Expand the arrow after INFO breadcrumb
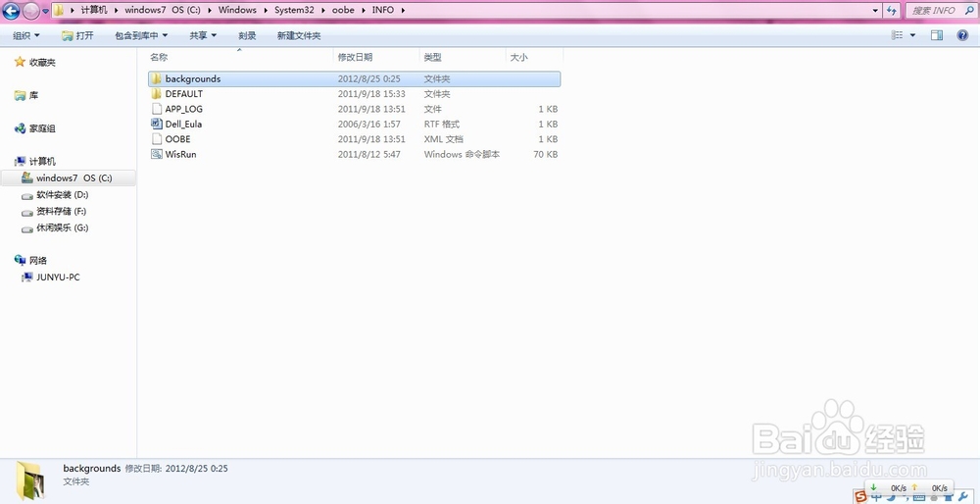Viewport: 980px width, 504px height. pyautogui.click(x=404, y=11)
